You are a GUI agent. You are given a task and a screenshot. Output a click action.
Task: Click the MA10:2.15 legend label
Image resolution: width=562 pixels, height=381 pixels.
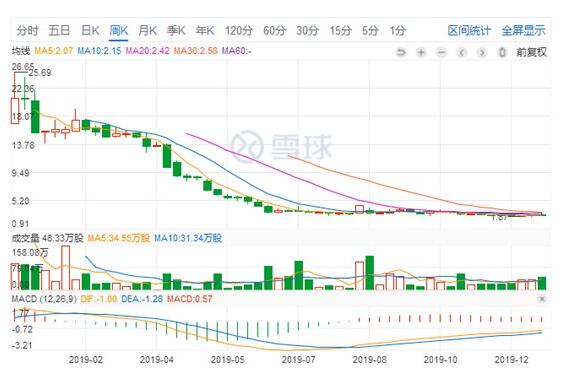point(99,51)
